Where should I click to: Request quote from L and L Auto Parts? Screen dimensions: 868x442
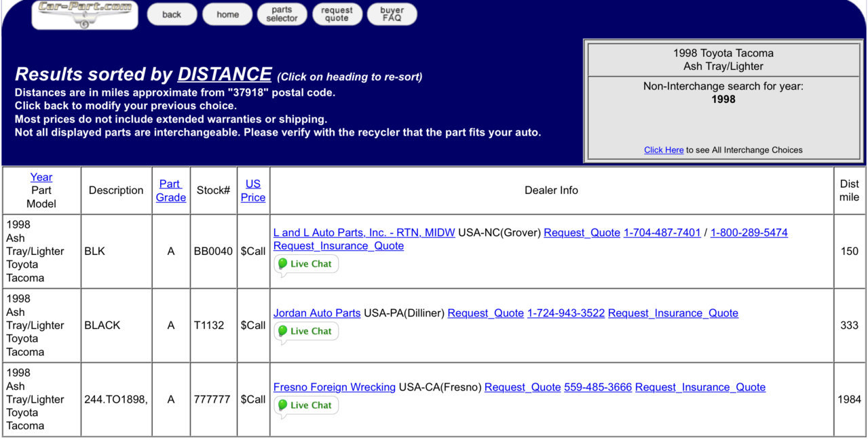582,233
